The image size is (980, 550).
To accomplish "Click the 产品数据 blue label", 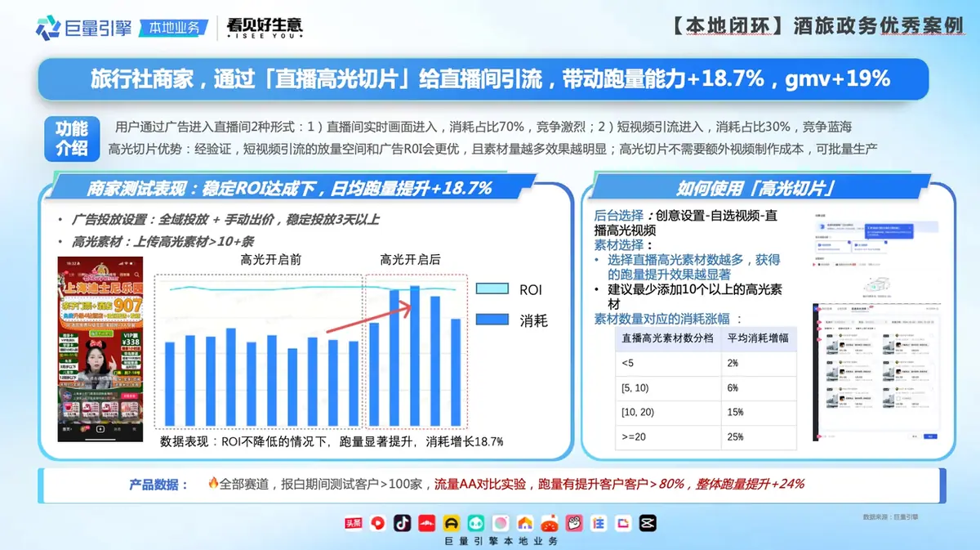I will coord(158,484).
